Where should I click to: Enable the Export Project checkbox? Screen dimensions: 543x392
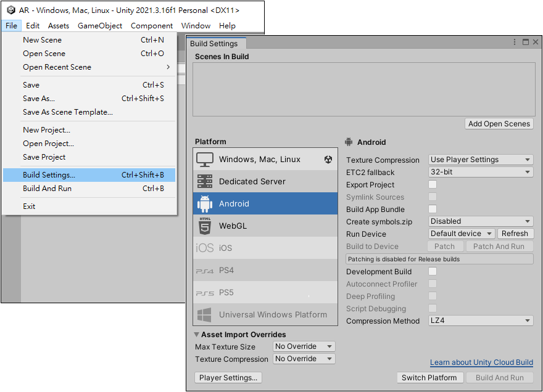pos(433,184)
